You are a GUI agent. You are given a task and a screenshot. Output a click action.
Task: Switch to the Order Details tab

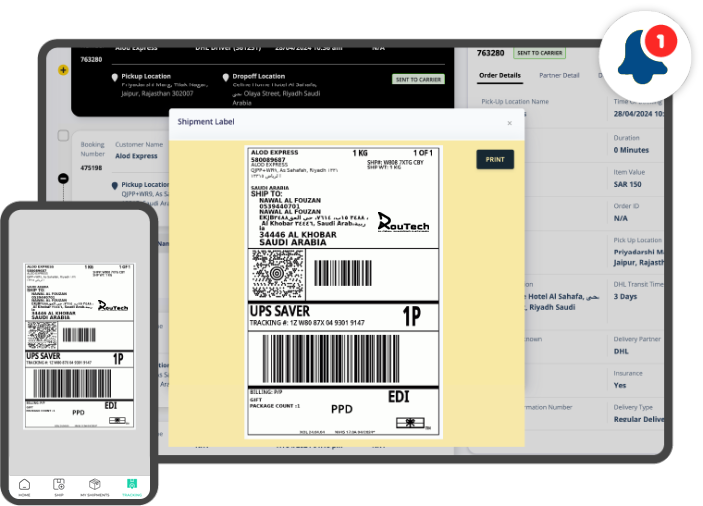(x=499, y=75)
